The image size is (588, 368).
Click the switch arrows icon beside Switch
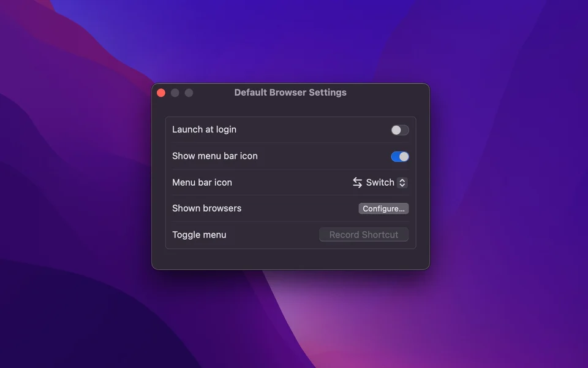(357, 183)
